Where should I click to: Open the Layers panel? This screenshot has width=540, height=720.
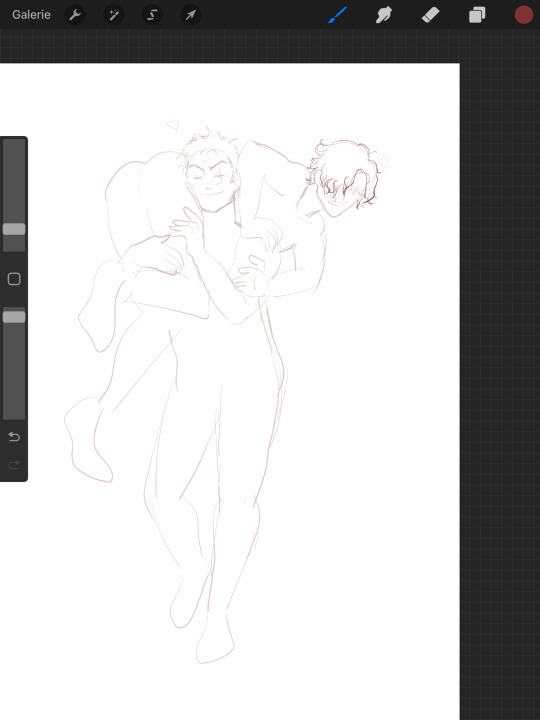(477, 15)
